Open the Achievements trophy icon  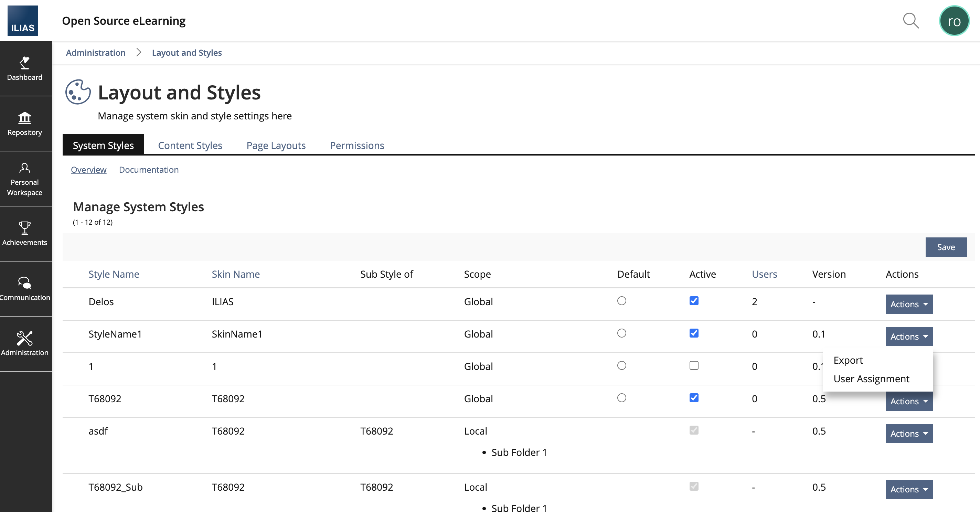(x=25, y=234)
